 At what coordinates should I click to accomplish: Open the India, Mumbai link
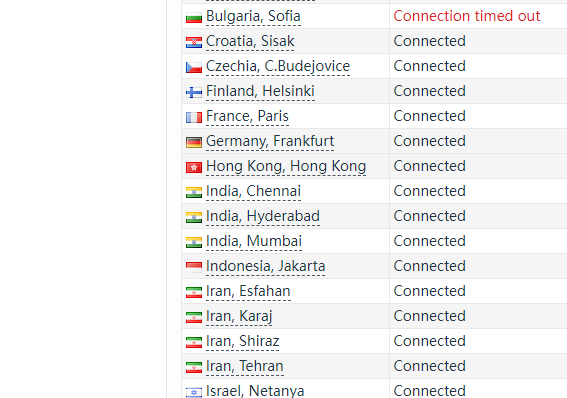[254, 241]
